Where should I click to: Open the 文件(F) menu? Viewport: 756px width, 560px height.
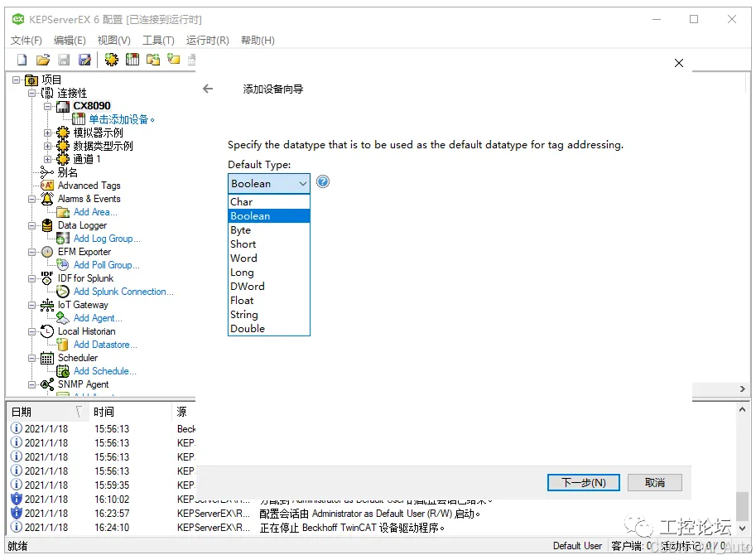[x=26, y=41]
